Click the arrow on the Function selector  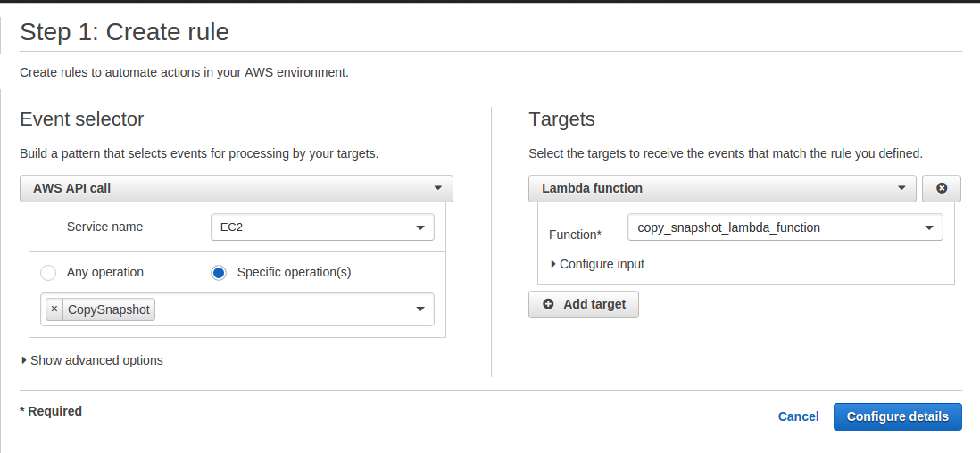tap(928, 227)
